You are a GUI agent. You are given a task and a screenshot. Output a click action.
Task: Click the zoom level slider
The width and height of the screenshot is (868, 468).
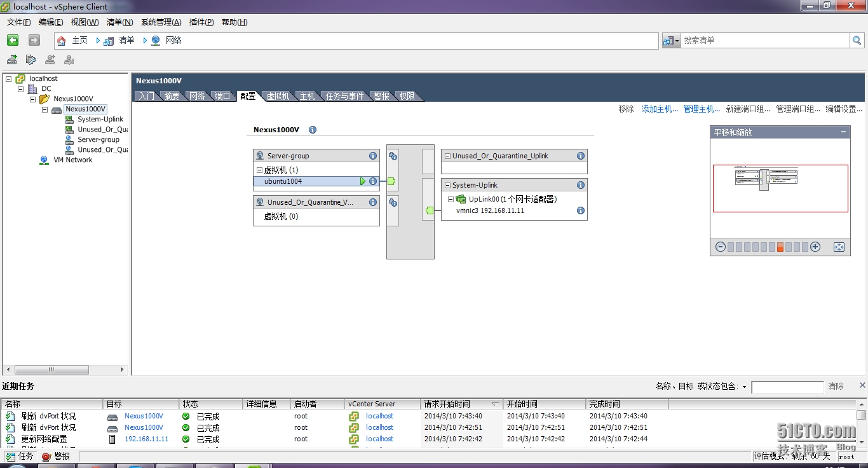tap(768, 247)
